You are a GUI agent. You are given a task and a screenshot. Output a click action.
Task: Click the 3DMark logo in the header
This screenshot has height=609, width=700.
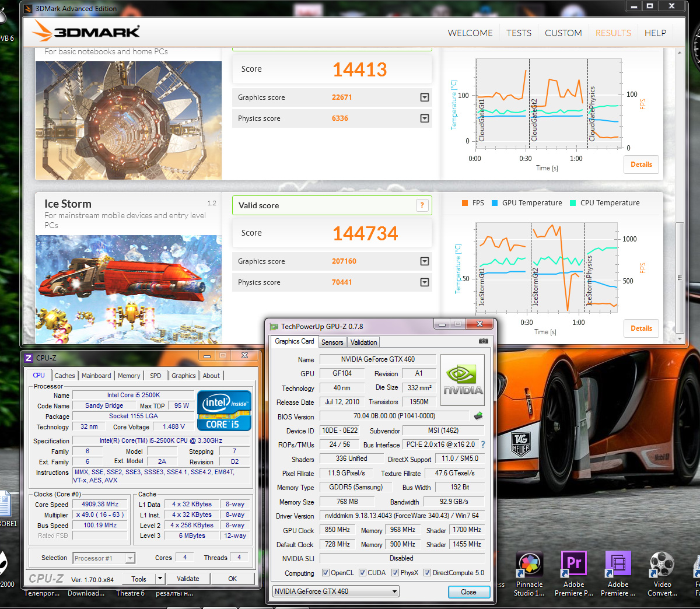coord(86,31)
